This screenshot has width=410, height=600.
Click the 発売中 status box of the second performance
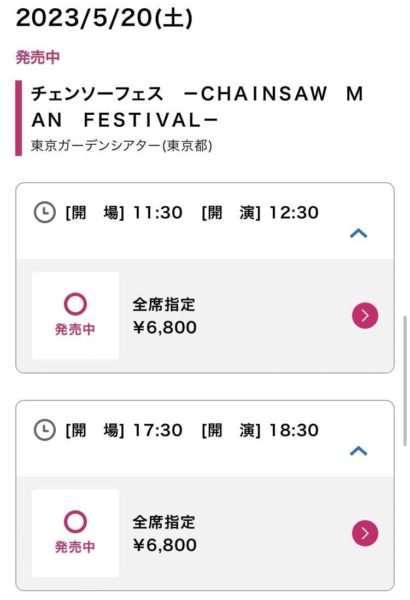75,533
